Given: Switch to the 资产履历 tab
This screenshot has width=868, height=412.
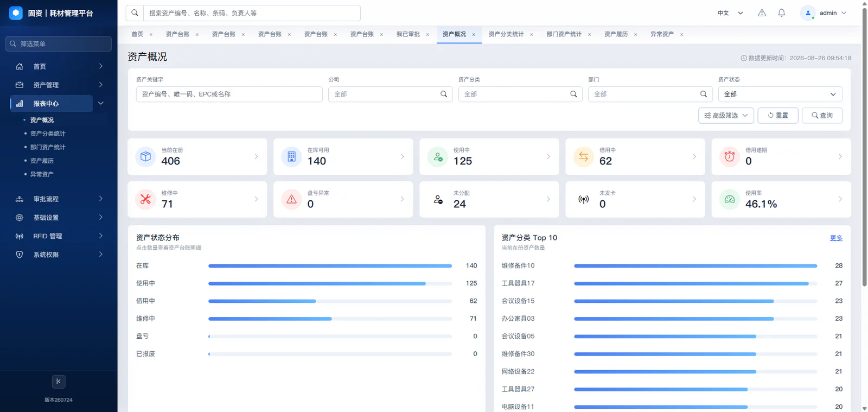Looking at the screenshot, I should coord(616,34).
